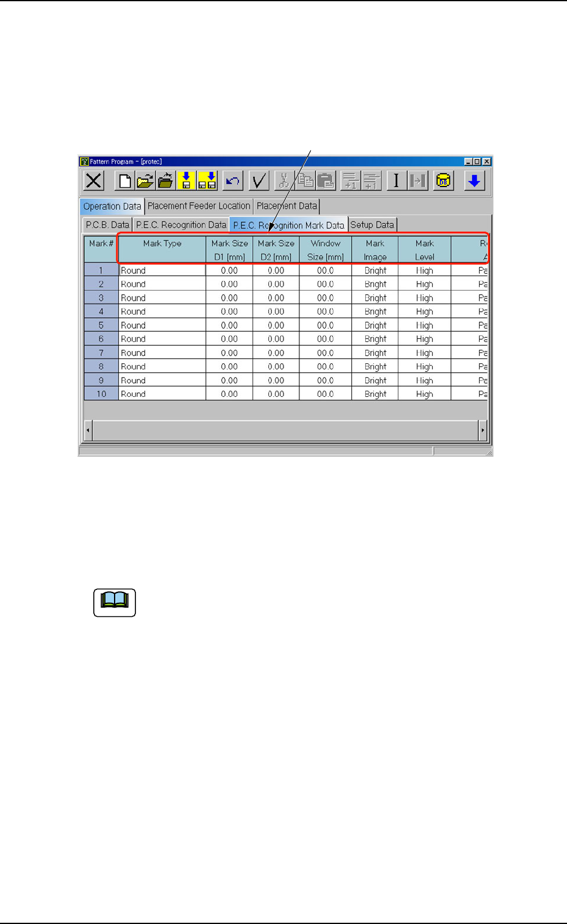567x924 pixels.
Task: Click the single-disk save icon
Action: tap(186, 181)
